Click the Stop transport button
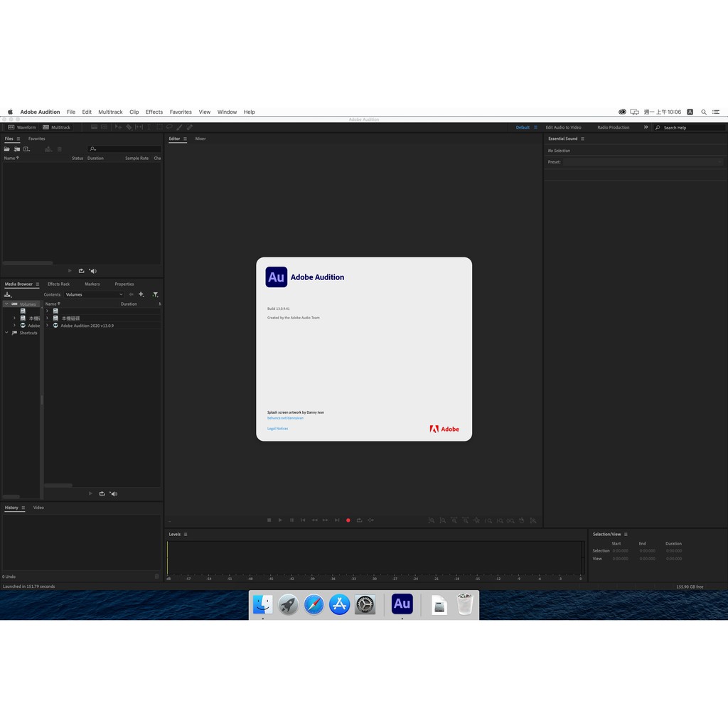This screenshot has height=728, width=728. point(269,520)
